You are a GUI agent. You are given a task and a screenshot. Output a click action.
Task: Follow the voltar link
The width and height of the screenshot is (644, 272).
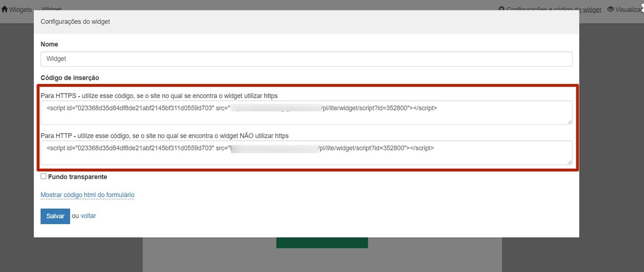[x=89, y=216]
